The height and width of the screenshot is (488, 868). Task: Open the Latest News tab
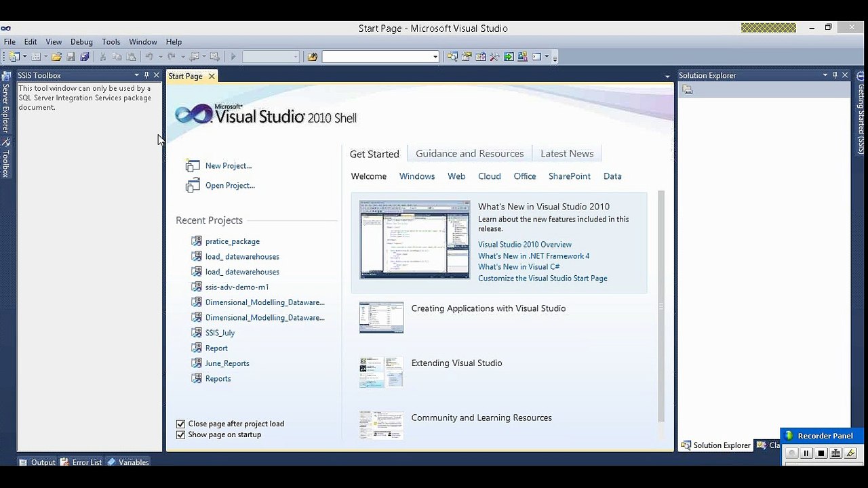click(x=567, y=154)
